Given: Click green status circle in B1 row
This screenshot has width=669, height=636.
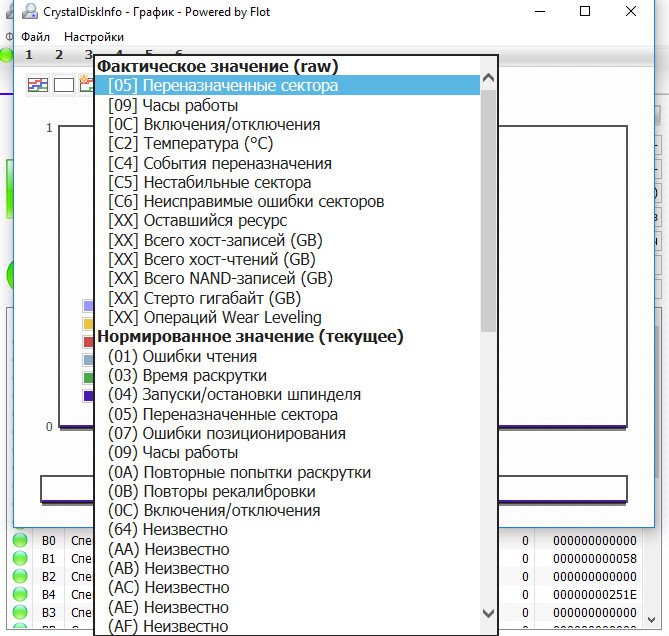Looking at the screenshot, I should click(x=20, y=558).
